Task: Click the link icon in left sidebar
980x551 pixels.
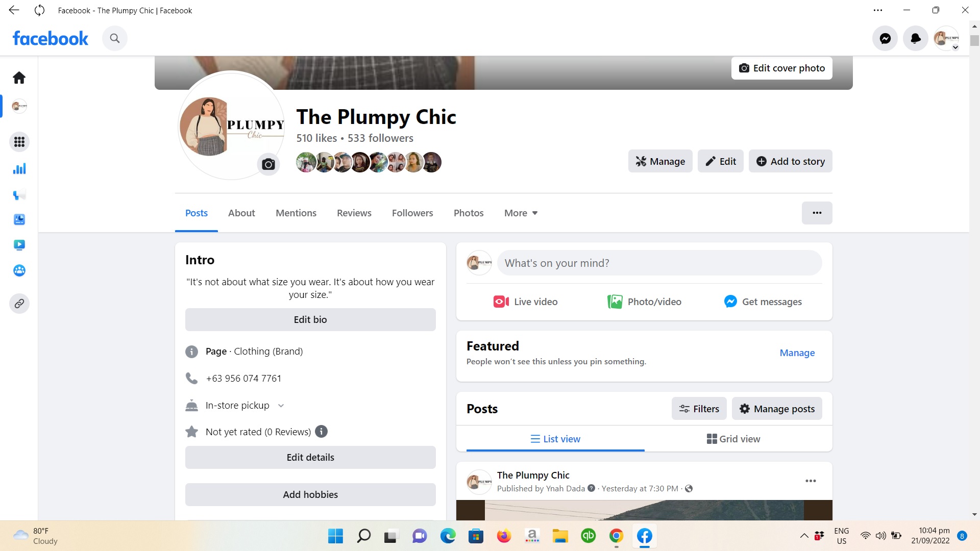Action: (19, 304)
